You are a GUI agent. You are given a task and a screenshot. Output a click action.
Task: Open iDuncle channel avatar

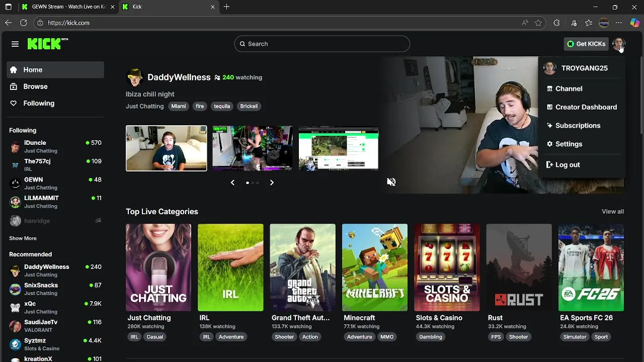point(16,146)
